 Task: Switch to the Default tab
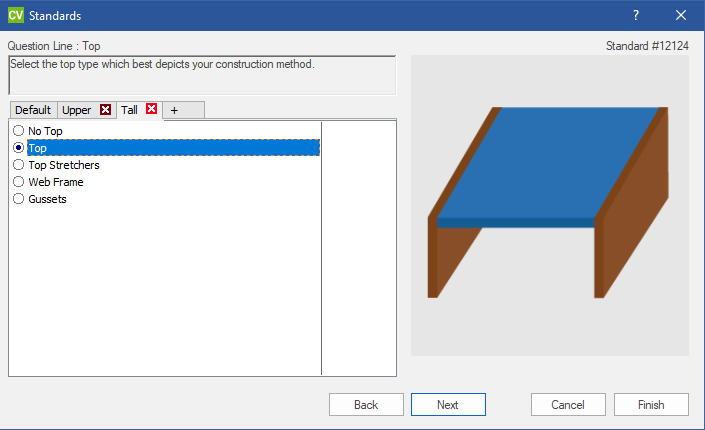click(32, 110)
